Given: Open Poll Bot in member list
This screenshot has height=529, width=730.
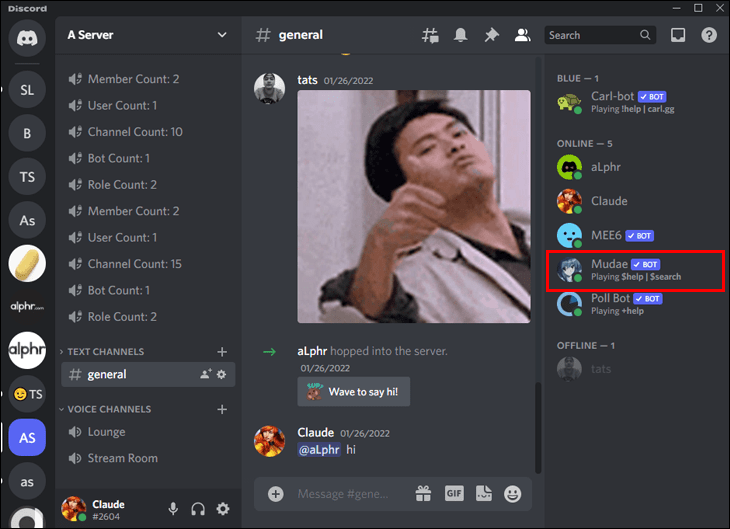Looking at the screenshot, I should [636, 304].
